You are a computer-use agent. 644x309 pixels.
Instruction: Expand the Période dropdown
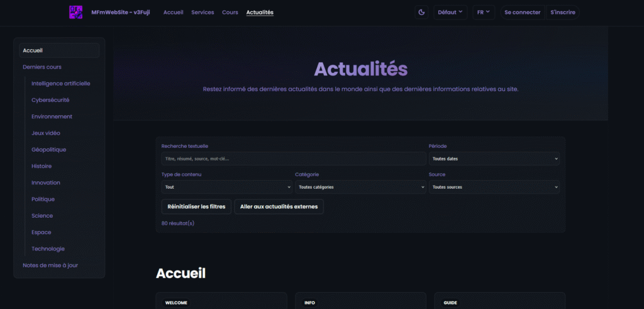point(494,159)
